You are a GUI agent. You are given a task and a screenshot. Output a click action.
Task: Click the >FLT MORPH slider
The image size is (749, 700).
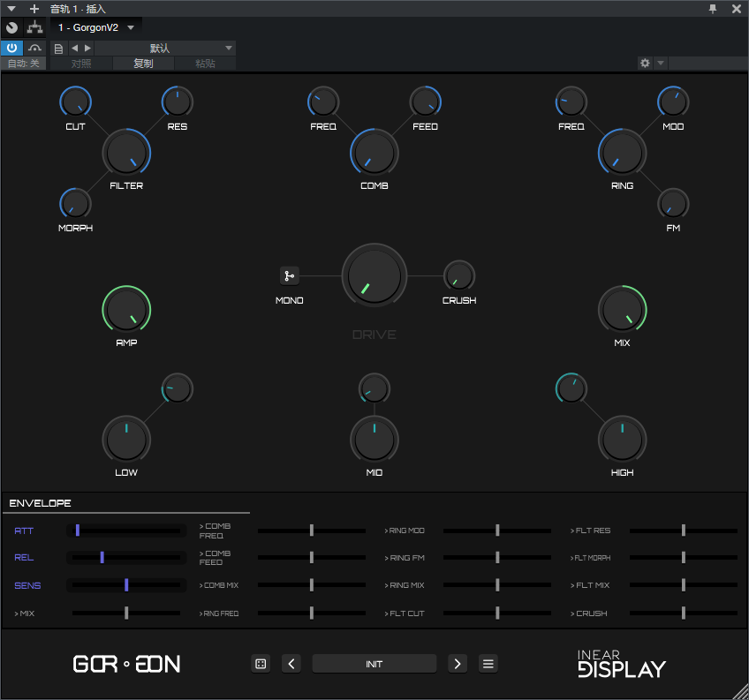click(684, 557)
